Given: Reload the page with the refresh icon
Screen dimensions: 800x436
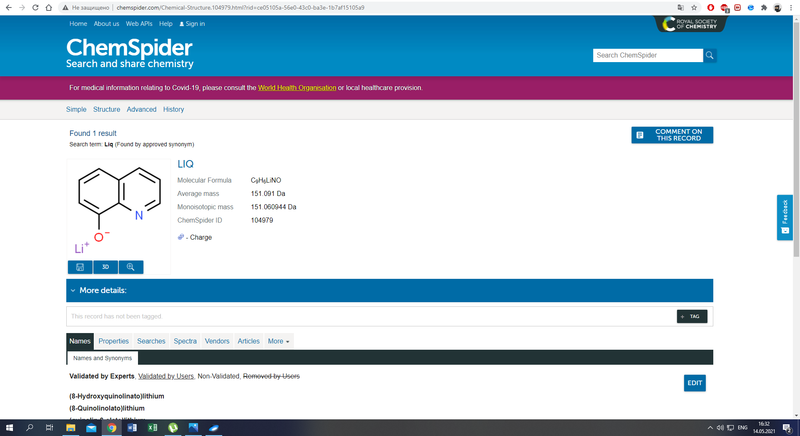Looking at the screenshot, I should click(36, 7).
